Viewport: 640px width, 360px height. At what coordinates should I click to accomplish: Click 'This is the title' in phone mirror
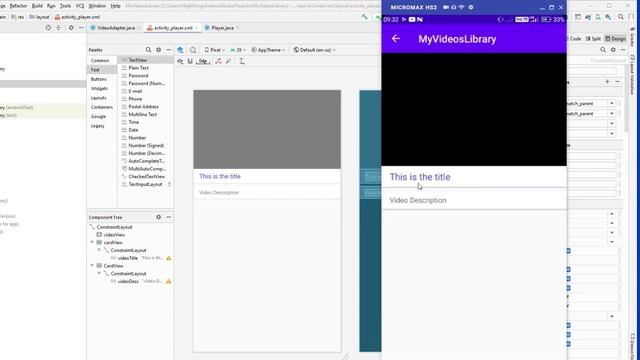pyautogui.click(x=420, y=177)
